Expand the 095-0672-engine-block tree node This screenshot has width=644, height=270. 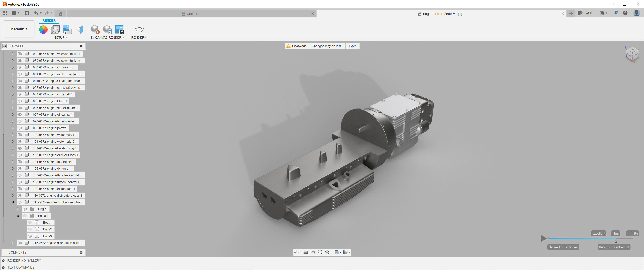pos(13,101)
